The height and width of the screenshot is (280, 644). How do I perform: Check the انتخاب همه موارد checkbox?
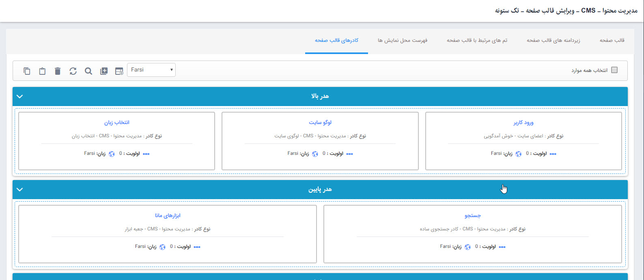[614, 70]
